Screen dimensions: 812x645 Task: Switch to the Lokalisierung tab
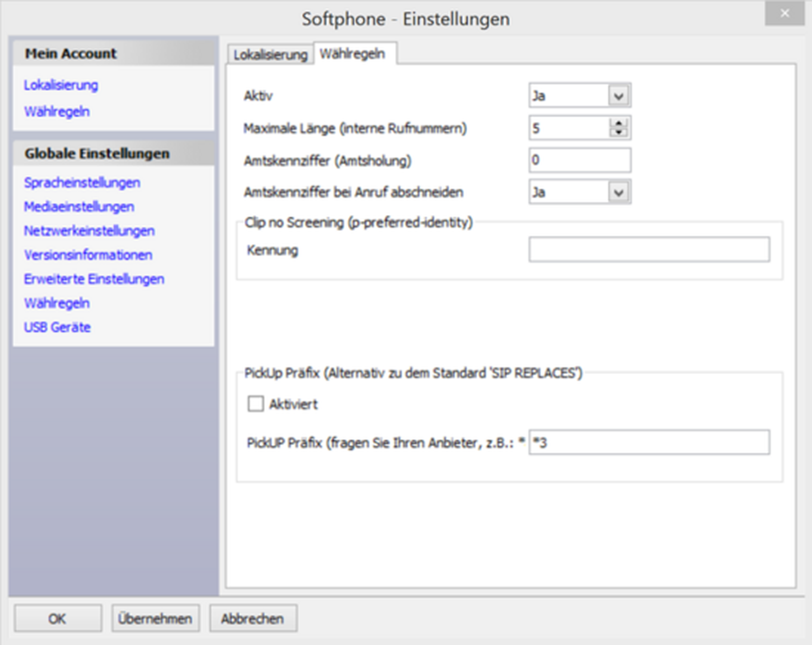(x=270, y=54)
